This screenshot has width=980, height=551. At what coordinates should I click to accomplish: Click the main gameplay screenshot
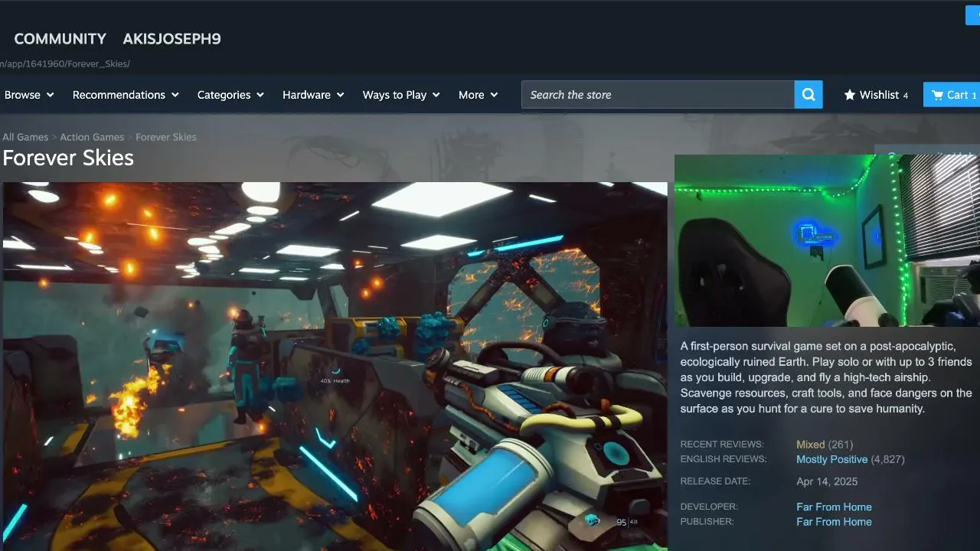[x=335, y=367]
